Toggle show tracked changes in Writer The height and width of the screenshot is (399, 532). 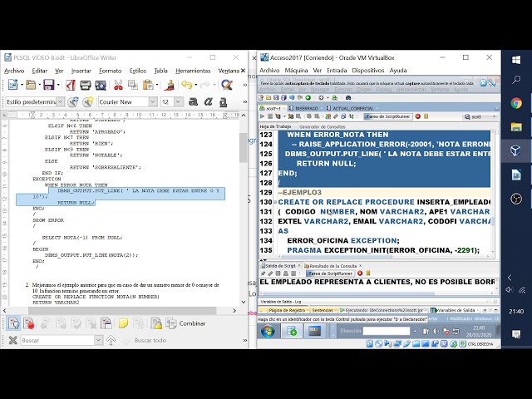[x=14, y=323]
